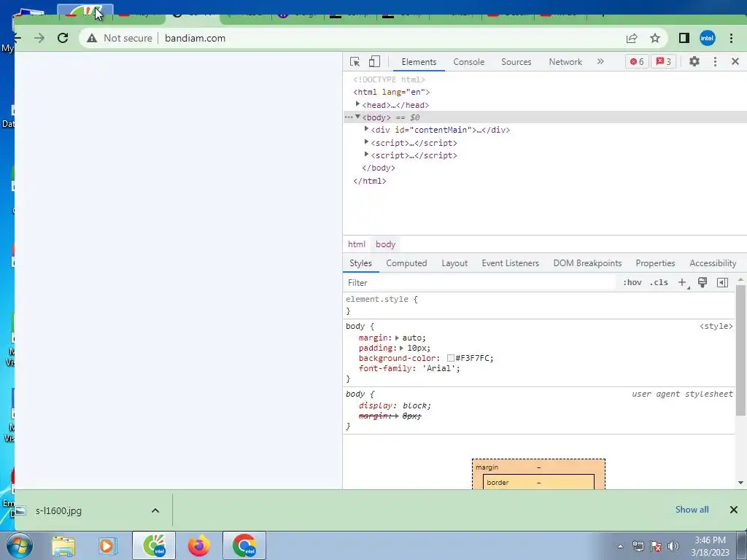This screenshot has height=560, width=747.
Task: Select the closing </body> tag line
Action: [379, 168]
